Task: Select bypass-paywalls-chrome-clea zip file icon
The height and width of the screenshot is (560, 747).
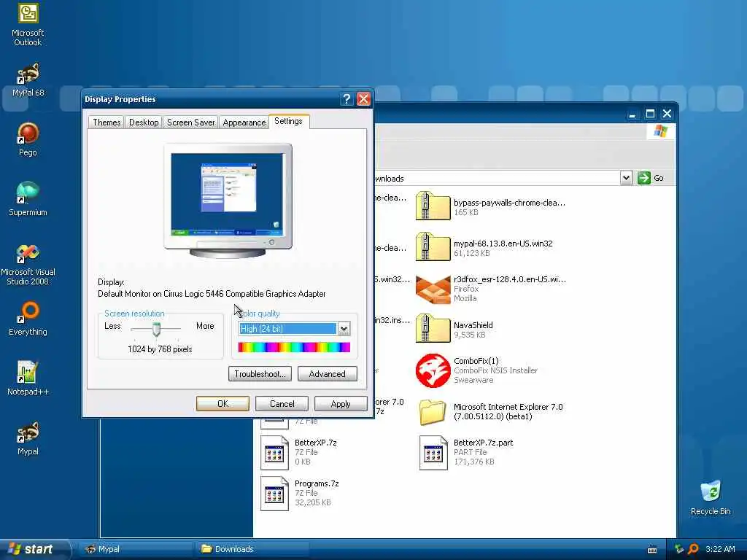Action: (433, 206)
